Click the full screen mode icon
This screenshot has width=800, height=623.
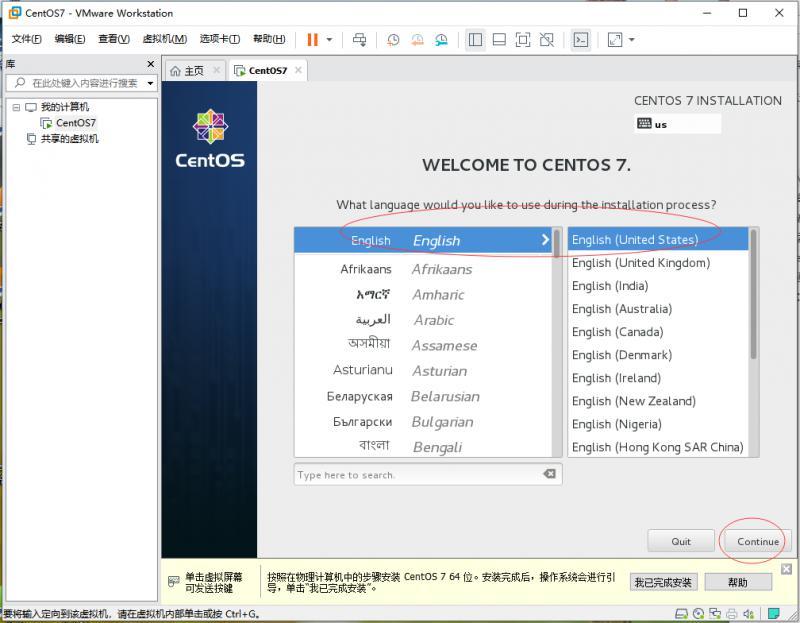click(523, 40)
